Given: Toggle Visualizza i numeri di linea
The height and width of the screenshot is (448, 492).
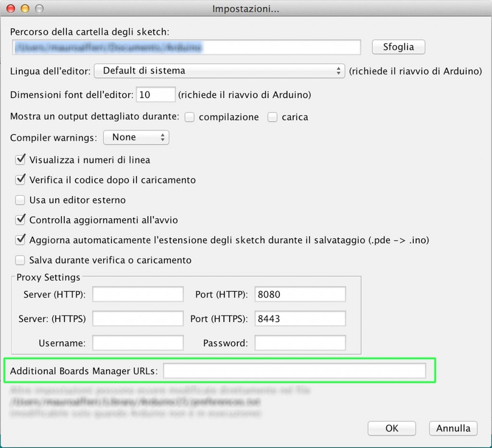Looking at the screenshot, I should 20,160.
